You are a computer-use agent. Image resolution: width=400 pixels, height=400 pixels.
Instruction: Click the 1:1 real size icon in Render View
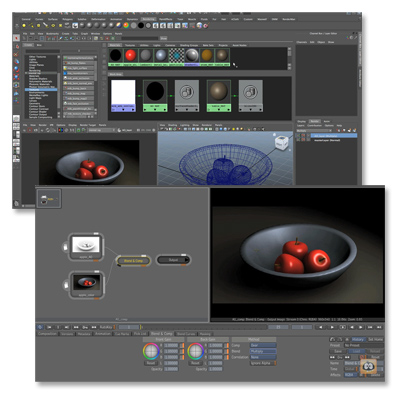72,130
